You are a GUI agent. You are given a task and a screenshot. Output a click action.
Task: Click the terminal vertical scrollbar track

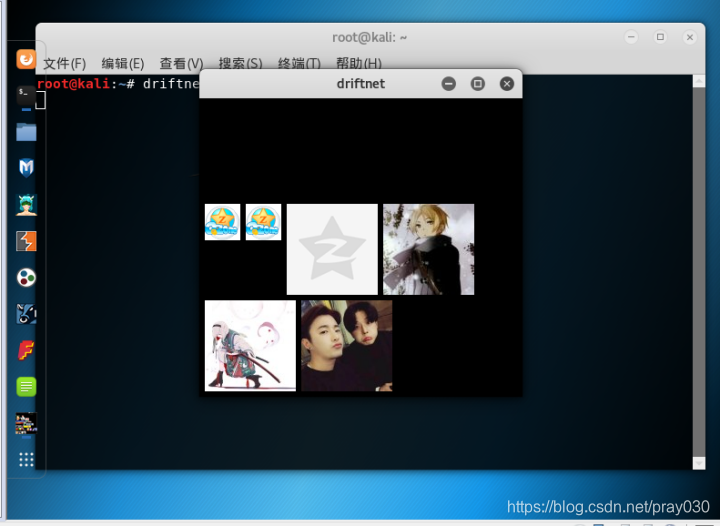point(699,272)
